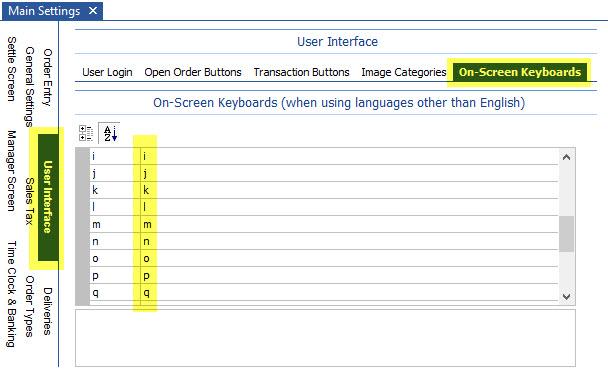Click the scroll up arrow

click(566, 157)
